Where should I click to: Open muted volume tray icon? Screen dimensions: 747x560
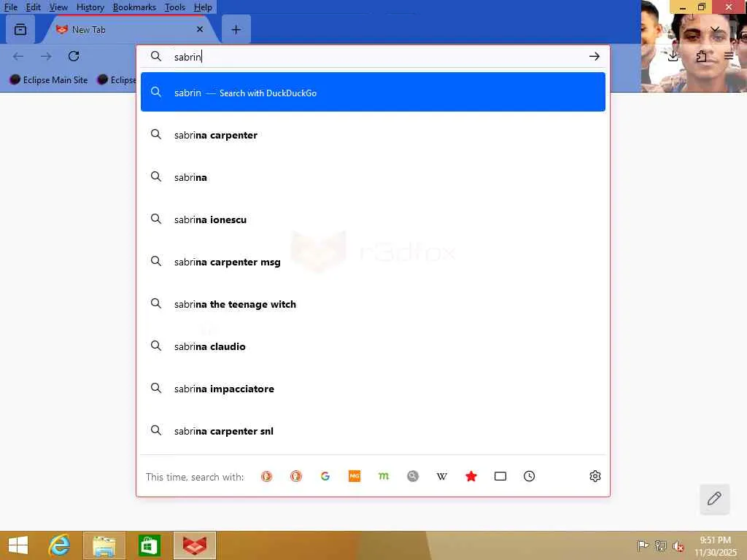click(x=678, y=545)
